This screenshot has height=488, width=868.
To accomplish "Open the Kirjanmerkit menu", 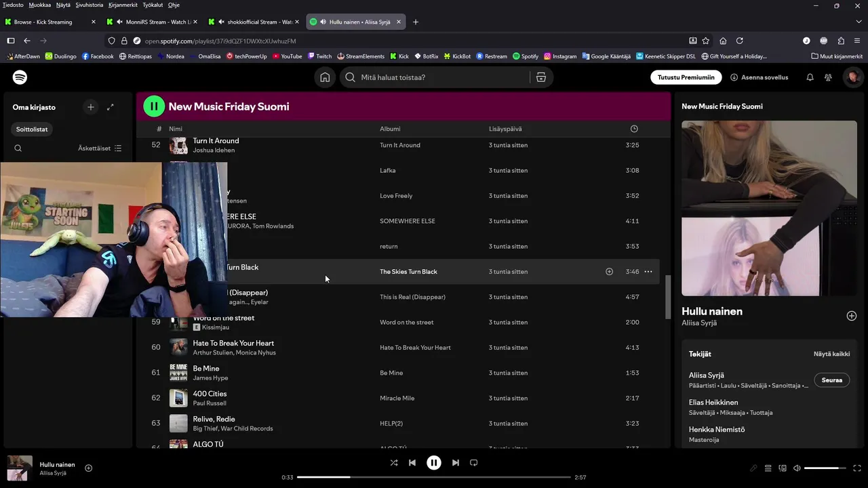I will tap(123, 5).
